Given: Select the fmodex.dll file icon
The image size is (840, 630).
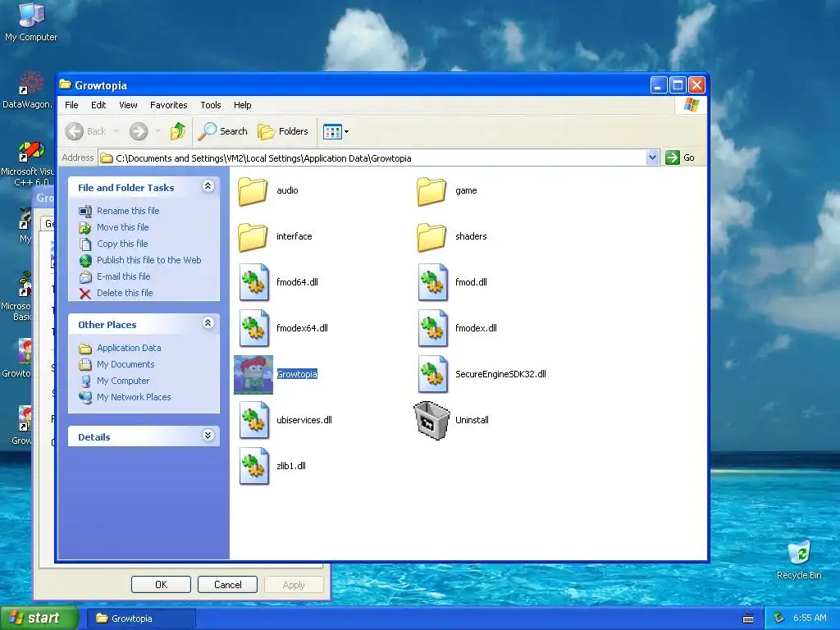Looking at the screenshot, I should tap(433, 328).
